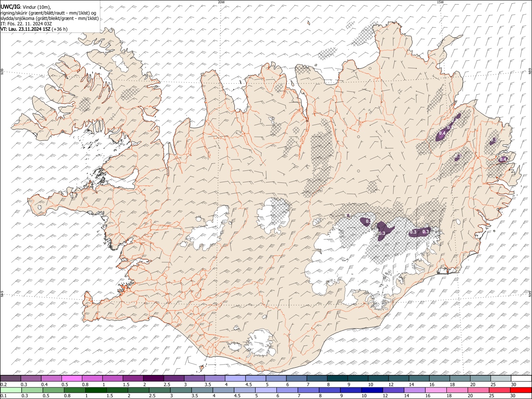Viewport: 532px width, 399px height.
Task: Pick the medium green 0.5 swatch, lower scale
Action: point(54,390)
